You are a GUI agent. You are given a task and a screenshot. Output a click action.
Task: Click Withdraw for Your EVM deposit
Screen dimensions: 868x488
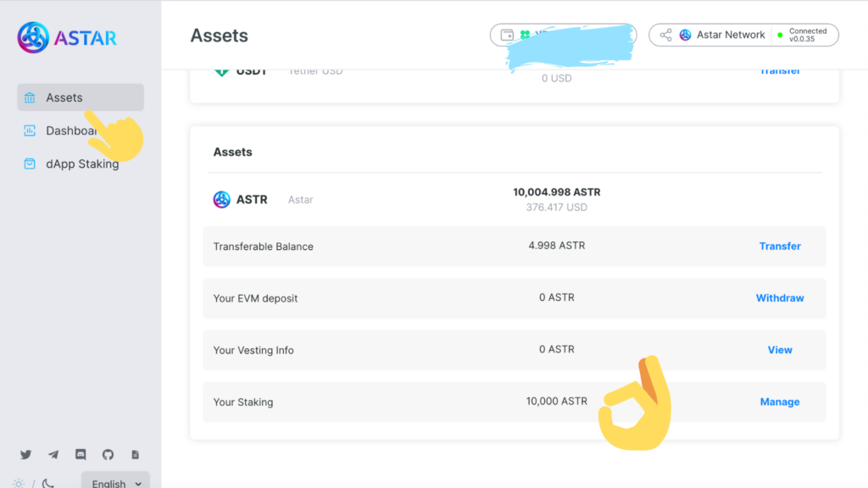coord(780,298)
